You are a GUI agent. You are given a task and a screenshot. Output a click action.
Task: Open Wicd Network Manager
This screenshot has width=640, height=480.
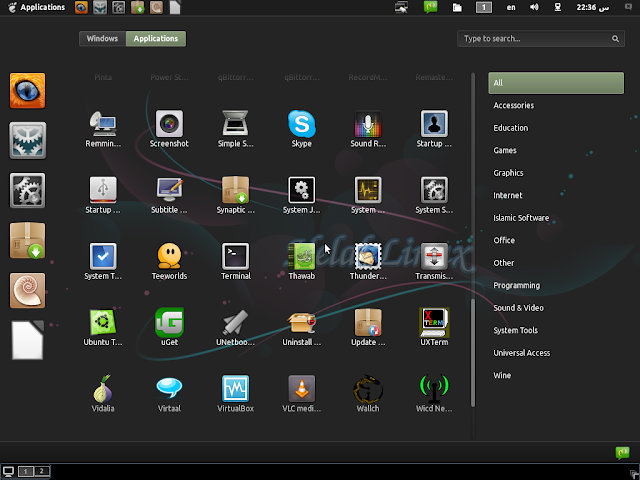click(x=434, y=393)
